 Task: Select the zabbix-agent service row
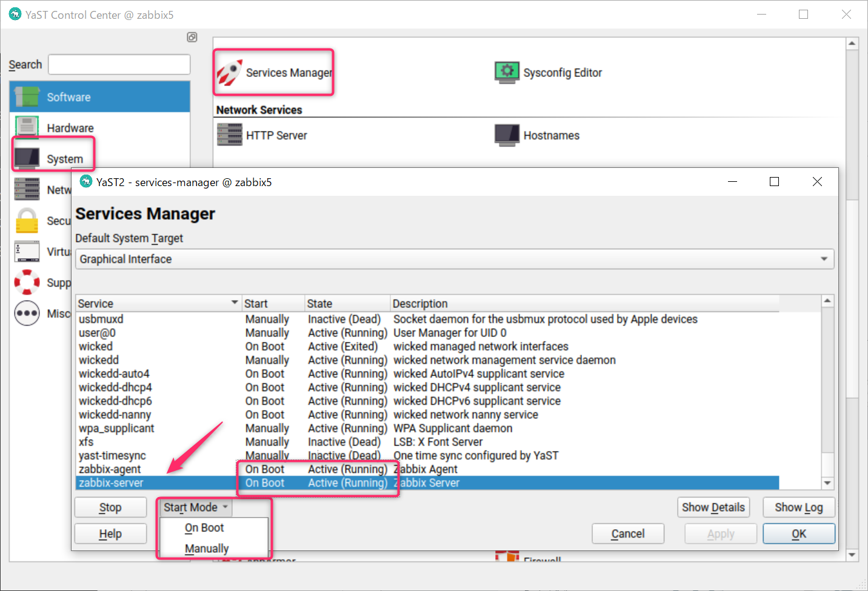(x=427, y=469)
